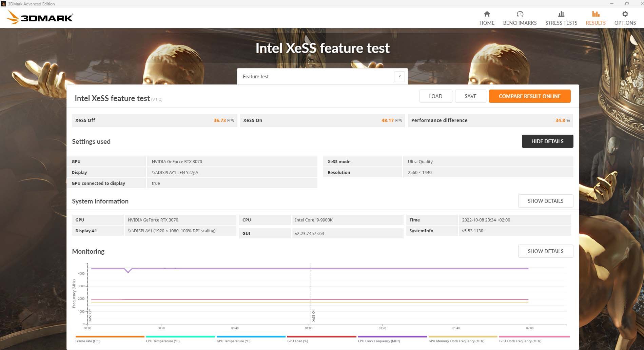Click the BENCHMARKS menu label
Viewport: 644px width, 350px height.
(x=520, y=23)
